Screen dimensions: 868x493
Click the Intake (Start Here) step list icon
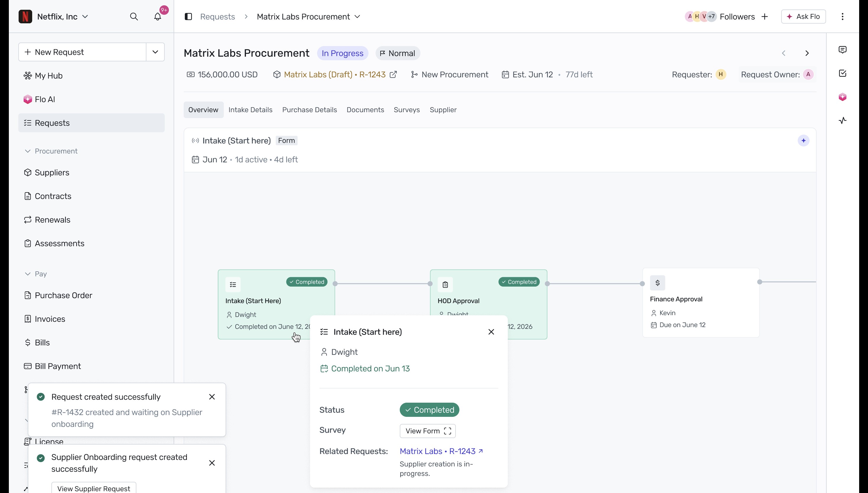[x=233, y=284]
